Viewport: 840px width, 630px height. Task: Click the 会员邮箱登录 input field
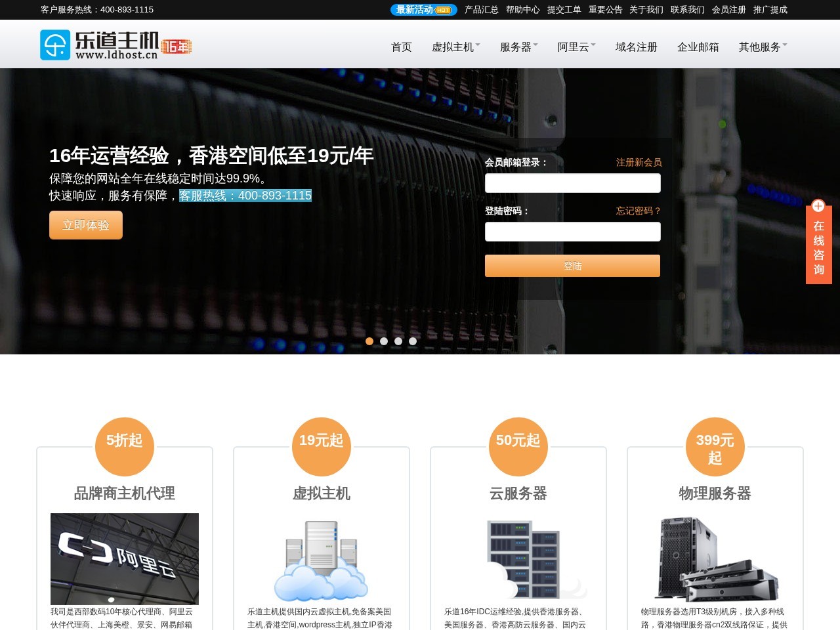572,183
